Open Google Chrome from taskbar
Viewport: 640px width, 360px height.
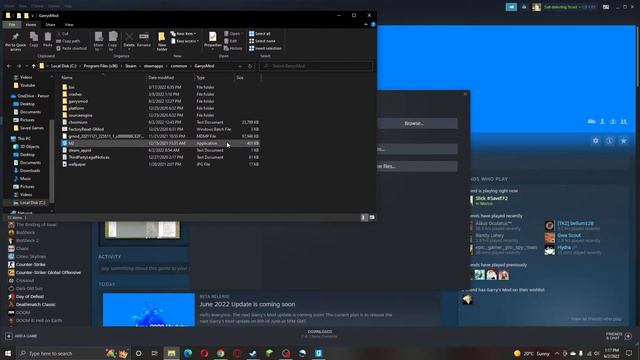click(x=220, y=353)
